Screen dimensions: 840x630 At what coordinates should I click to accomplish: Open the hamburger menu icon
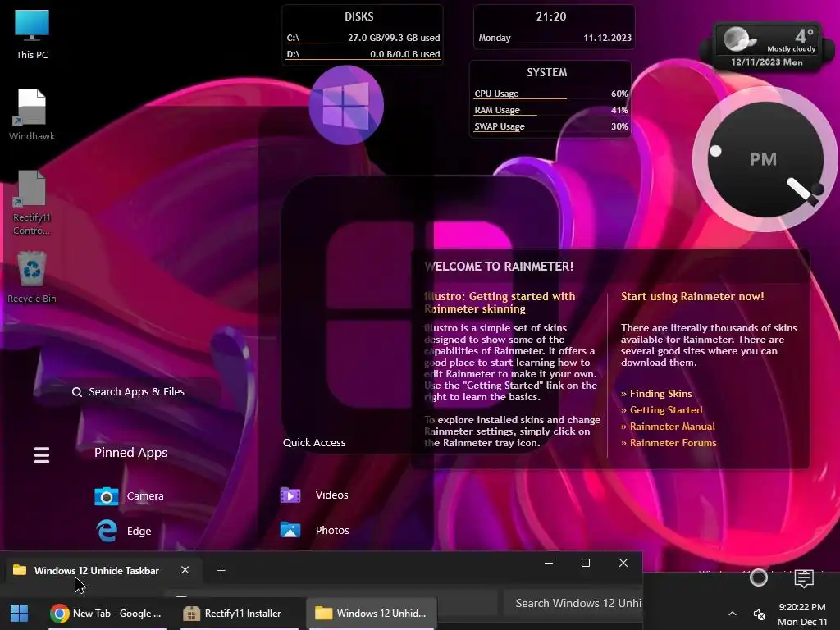[x=42, y=454]
